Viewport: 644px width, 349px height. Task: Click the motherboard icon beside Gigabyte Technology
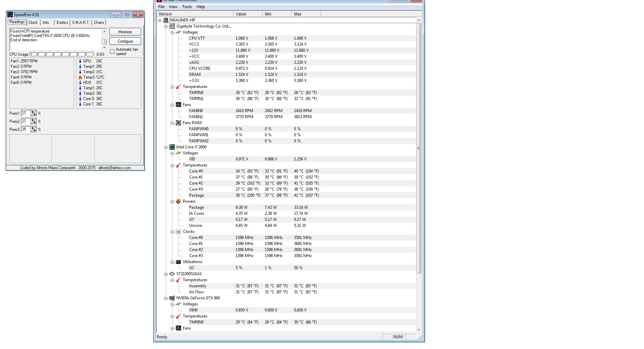point(172,26)
